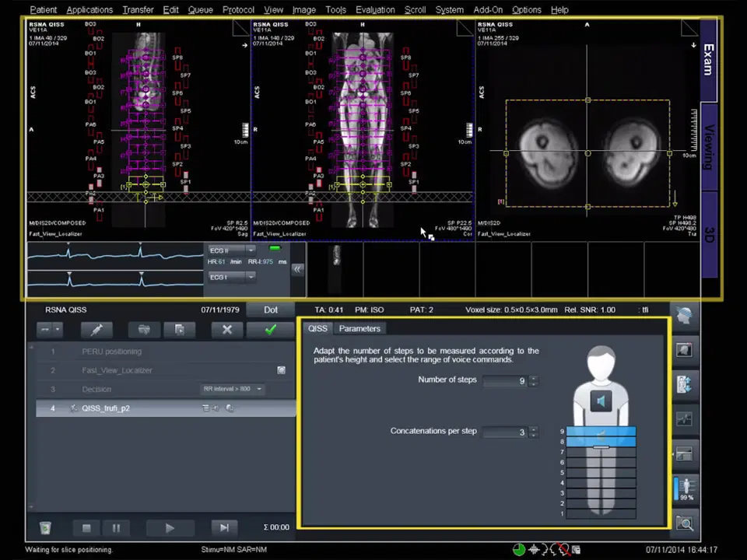Open the head profile icon in right sidebar
The height and width of the screenshot is (560, 747).
pyautogui.click(x=685, y=315)
